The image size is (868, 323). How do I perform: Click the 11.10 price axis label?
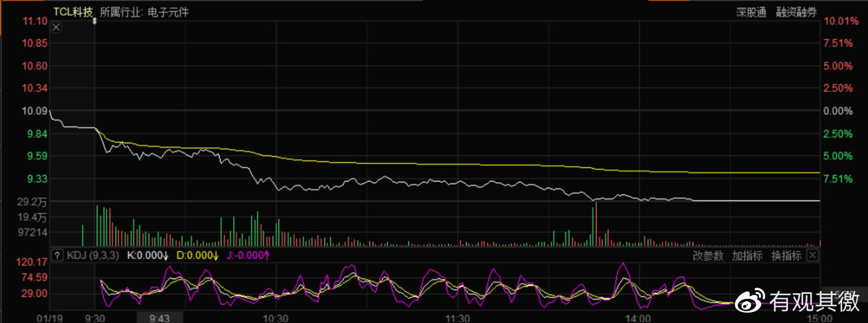[35, 21]
